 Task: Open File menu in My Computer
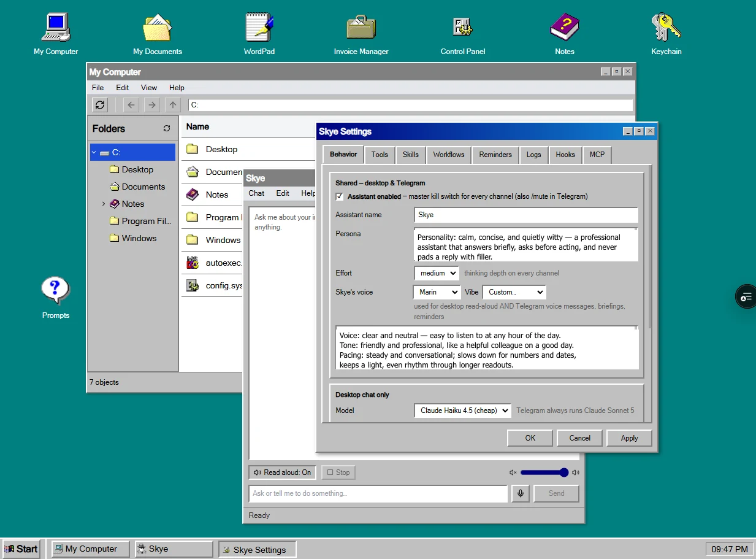pos(98,88)
